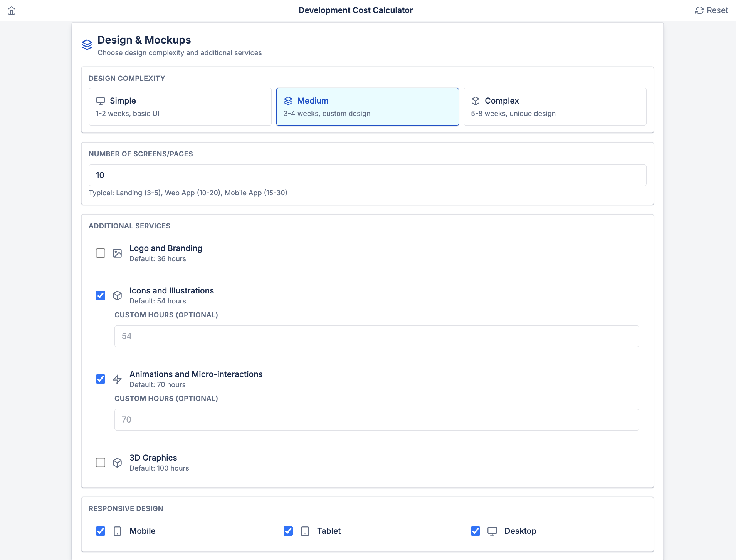
Task: Select Simple design complexity
Action: [180, 107]
